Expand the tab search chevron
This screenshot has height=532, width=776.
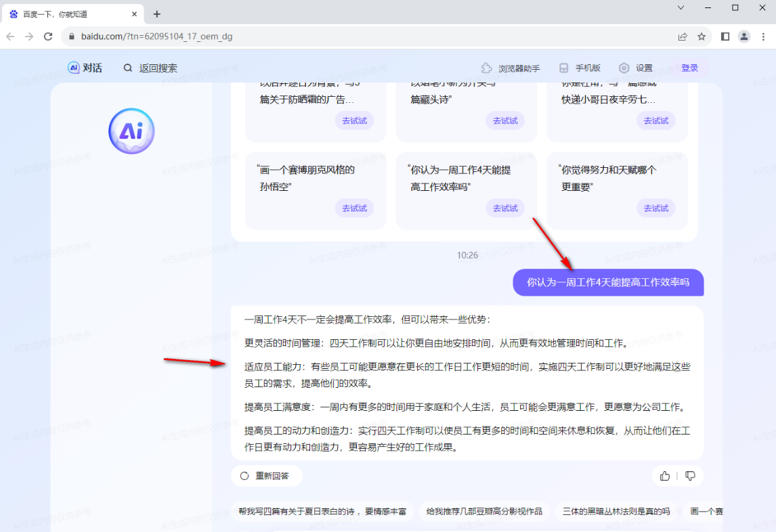(681, 7)
